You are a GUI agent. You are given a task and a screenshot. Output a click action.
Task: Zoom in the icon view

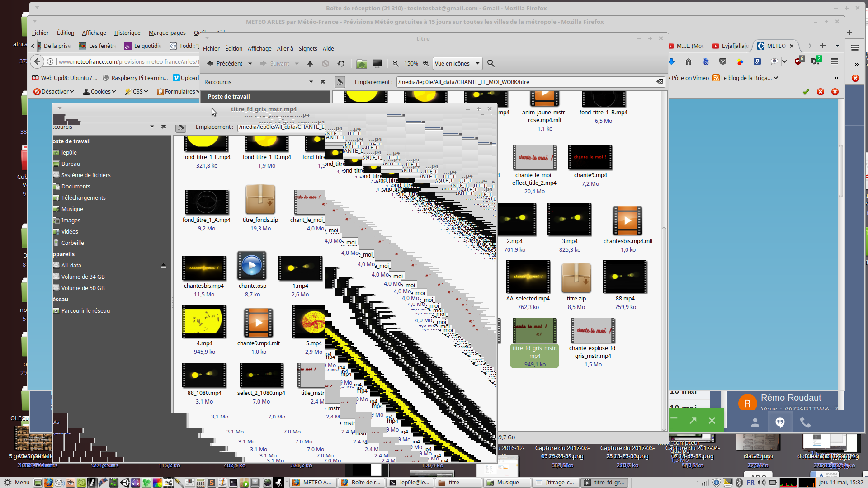[426, 64]
